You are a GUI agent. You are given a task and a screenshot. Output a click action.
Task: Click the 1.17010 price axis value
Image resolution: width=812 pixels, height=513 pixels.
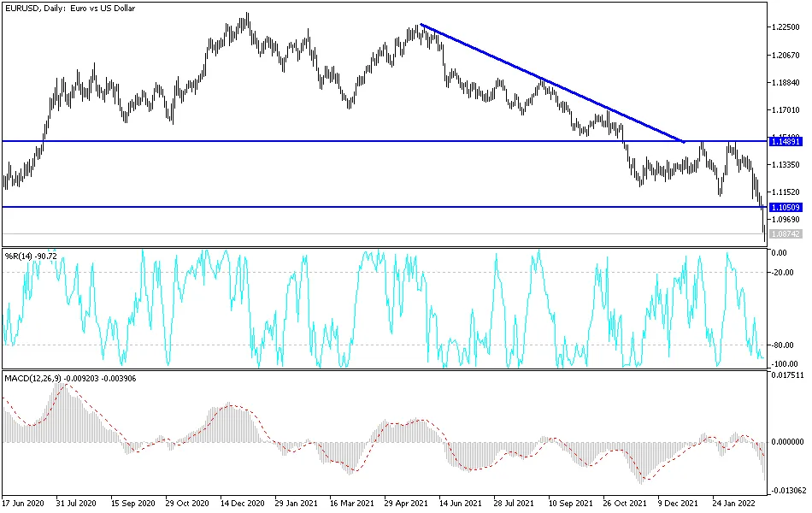click(786, 109)
